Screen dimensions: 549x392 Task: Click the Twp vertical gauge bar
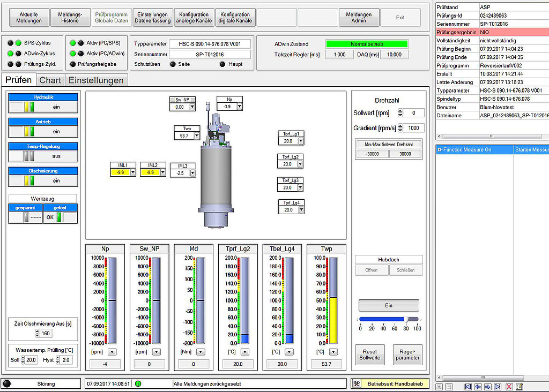pyautogui.click(x=333, y=301)
